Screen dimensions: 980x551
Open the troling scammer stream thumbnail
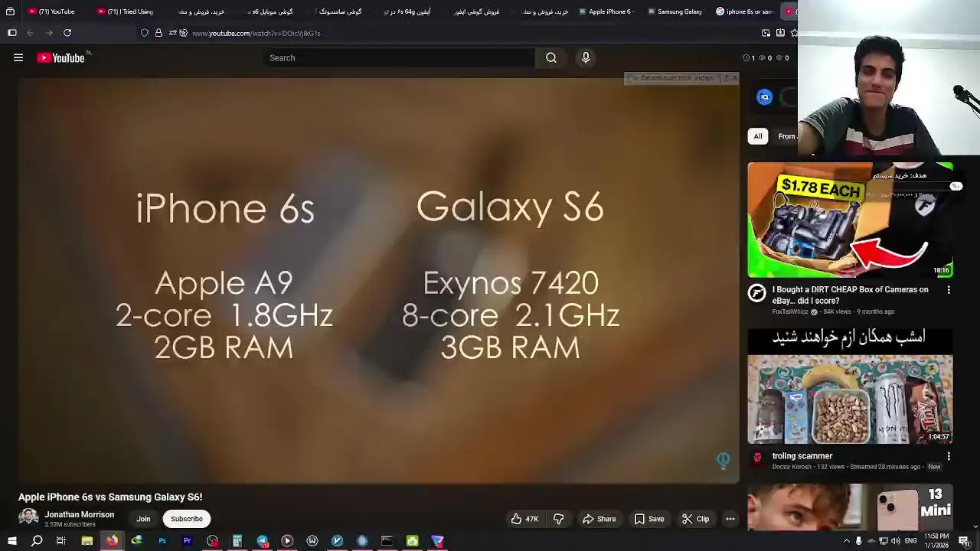(850, 386)
